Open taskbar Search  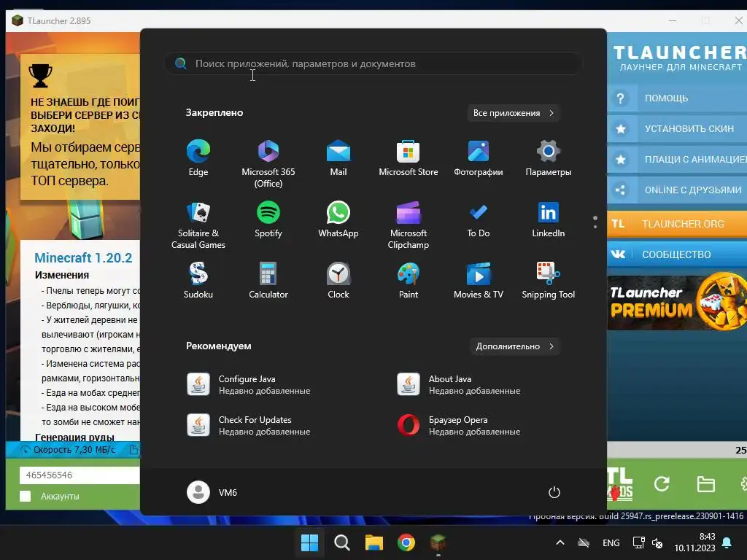coord(341,542)
